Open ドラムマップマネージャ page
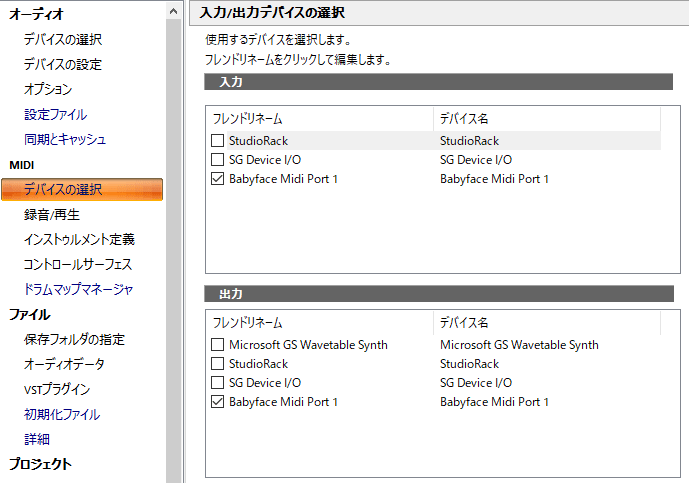 (78, 289)
